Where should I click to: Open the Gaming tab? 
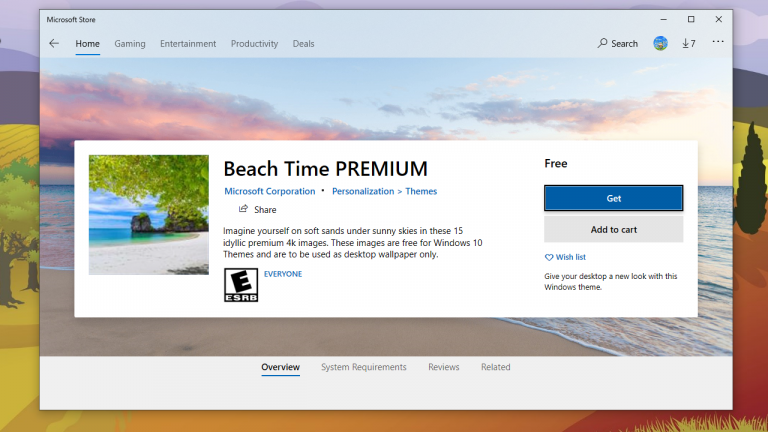(x=130, y=44)
